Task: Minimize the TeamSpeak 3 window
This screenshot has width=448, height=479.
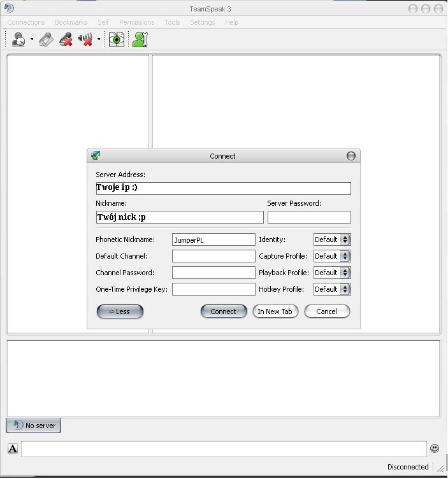Action: (x=413, y=9)
